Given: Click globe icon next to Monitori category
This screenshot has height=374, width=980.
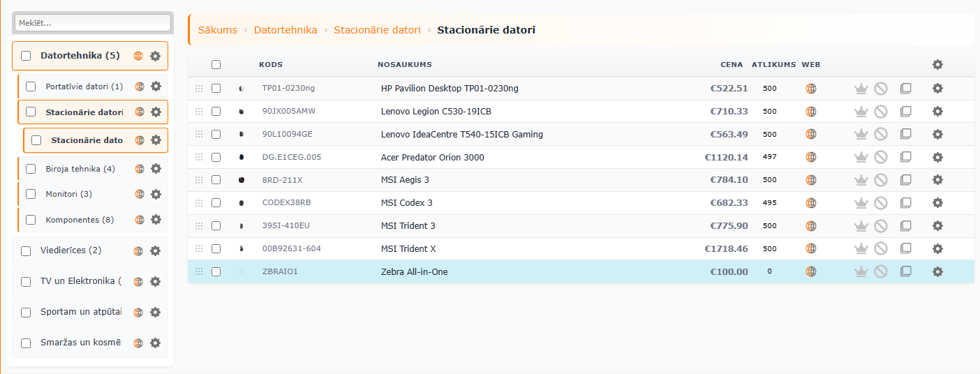Looking at the screenshot, I should coord(139,194).
